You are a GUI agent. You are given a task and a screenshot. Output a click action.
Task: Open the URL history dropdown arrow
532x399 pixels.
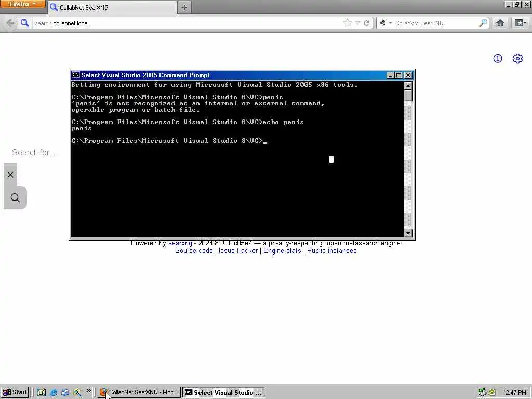coord(357,23)
